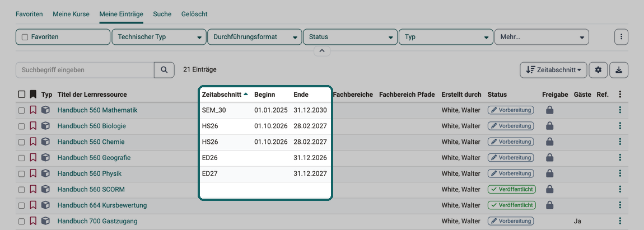Click the course cube icon for Handbuch 560 Mathematik
644x230 pixels.
pyautogui.click(x=45, y=110)
